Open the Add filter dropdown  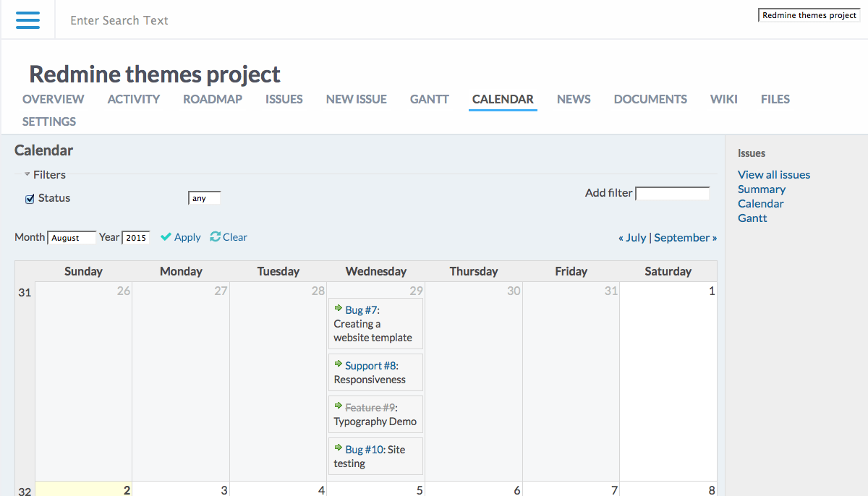[x=672, y=193]
